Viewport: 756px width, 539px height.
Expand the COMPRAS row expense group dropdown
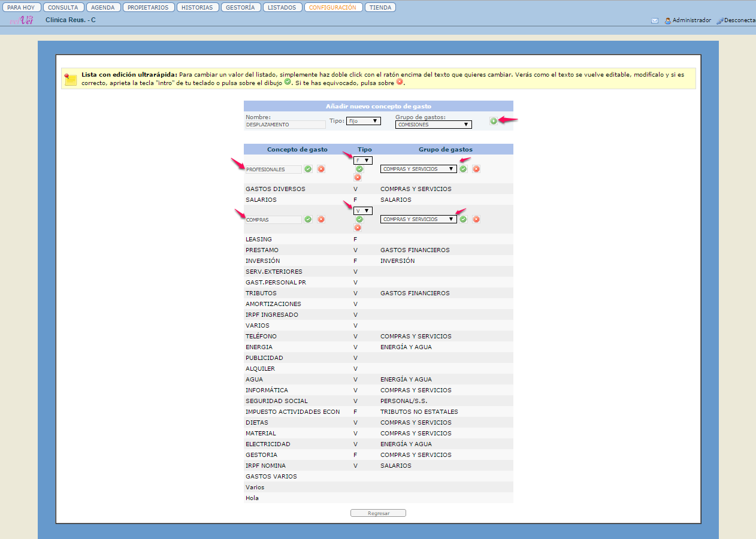coord(418,219)
